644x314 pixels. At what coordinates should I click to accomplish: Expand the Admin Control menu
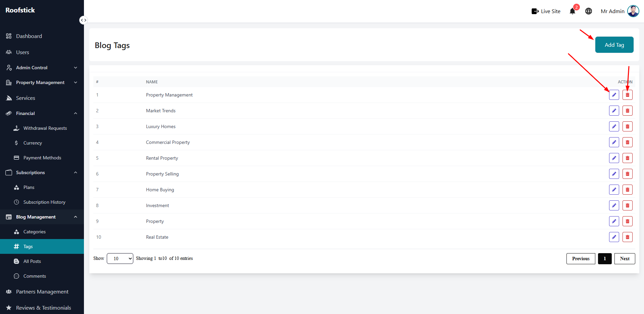(42, 68)
